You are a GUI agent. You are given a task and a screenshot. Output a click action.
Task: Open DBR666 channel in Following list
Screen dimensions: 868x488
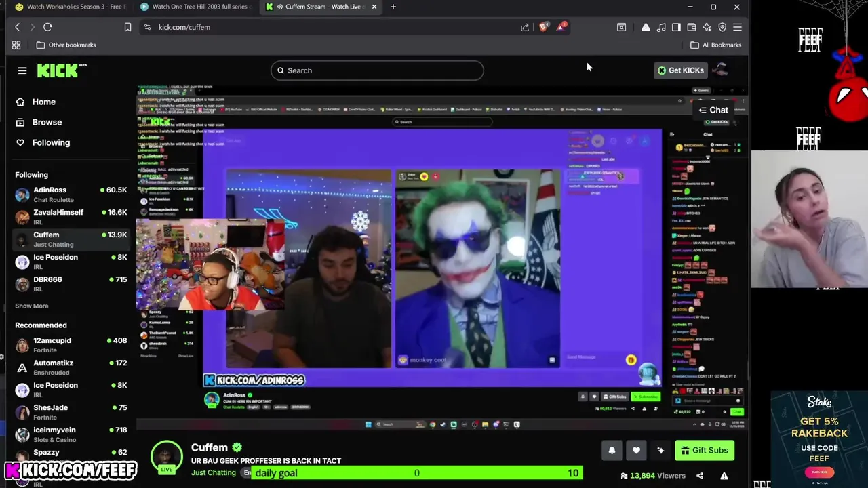click(x=71, y=284)
